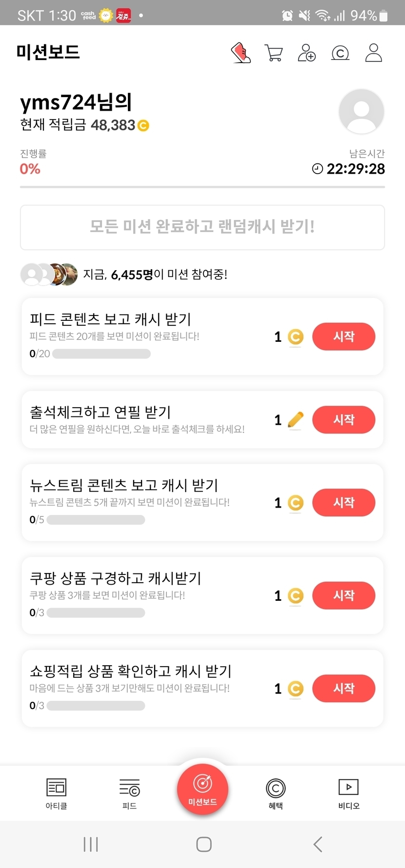Screen dimensions: 405x868
Task: Start the shopping savings product mission
Action: coord(344,688)
